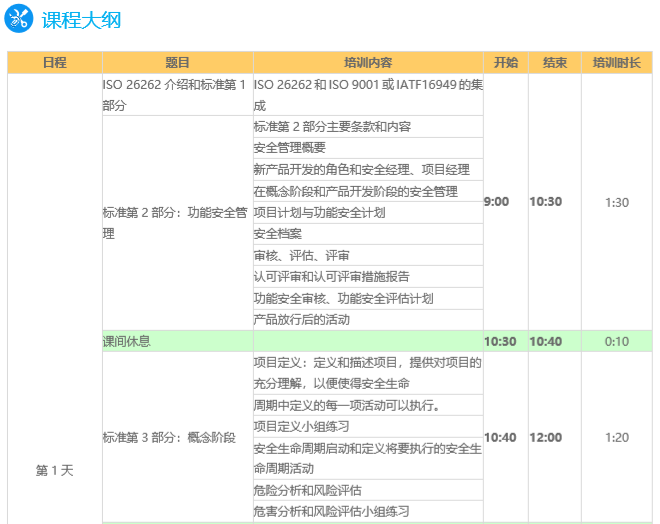Select the 题目 column header

[177, 62]
